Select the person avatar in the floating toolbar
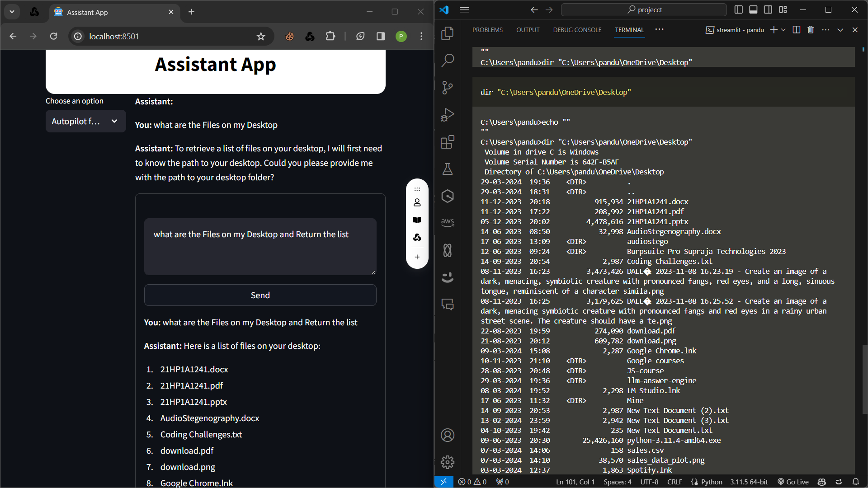This screenshot has width=868, height=488. (417, 202)
